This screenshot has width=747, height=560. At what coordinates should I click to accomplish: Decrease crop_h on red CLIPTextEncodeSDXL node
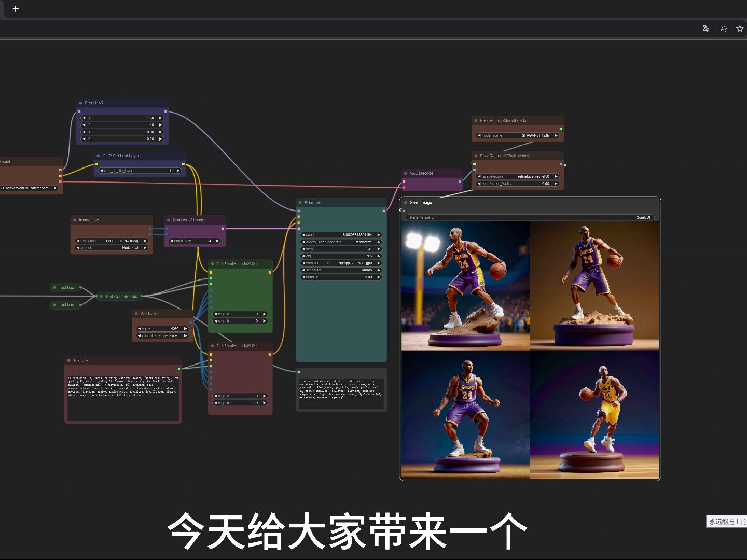[216, 403]
